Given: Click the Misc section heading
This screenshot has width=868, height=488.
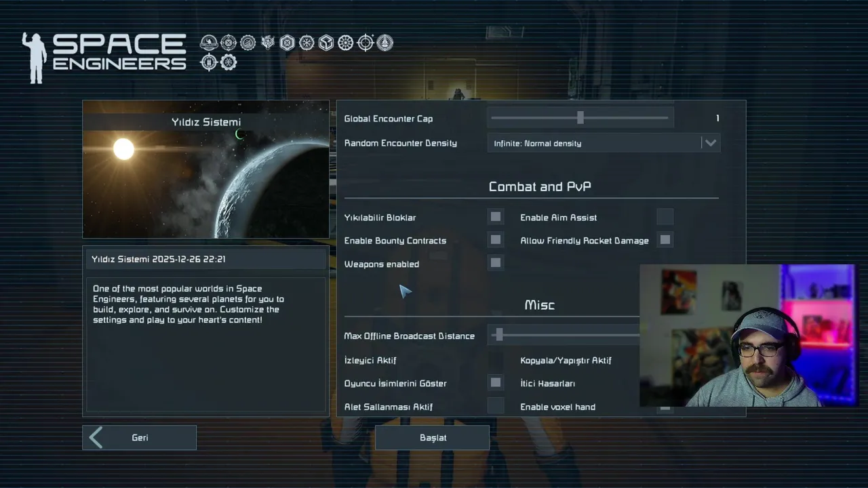Looking at the screenshot, I should (x=540, y=305).
